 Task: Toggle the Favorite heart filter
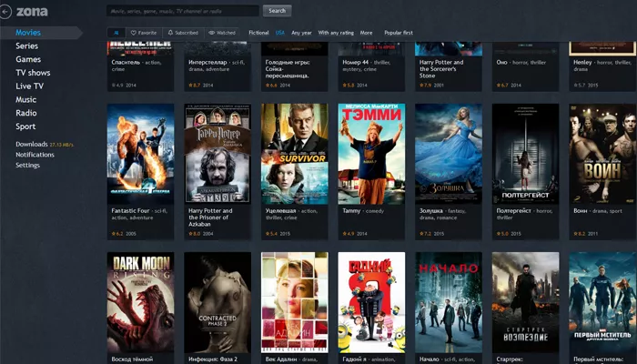click(144, 33)
